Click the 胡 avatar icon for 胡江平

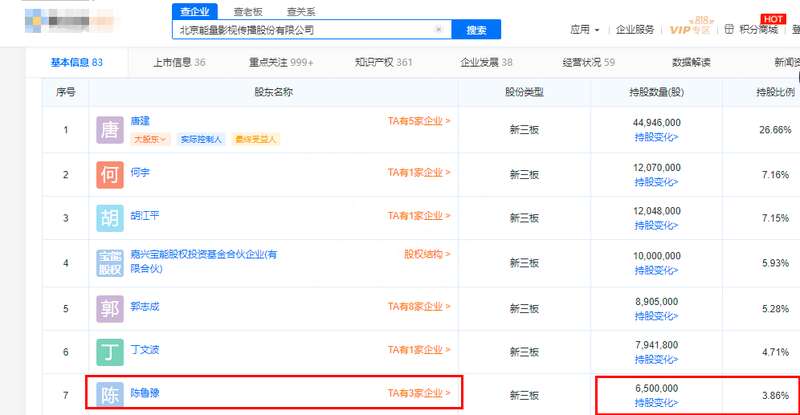click(x=111, y=218)
